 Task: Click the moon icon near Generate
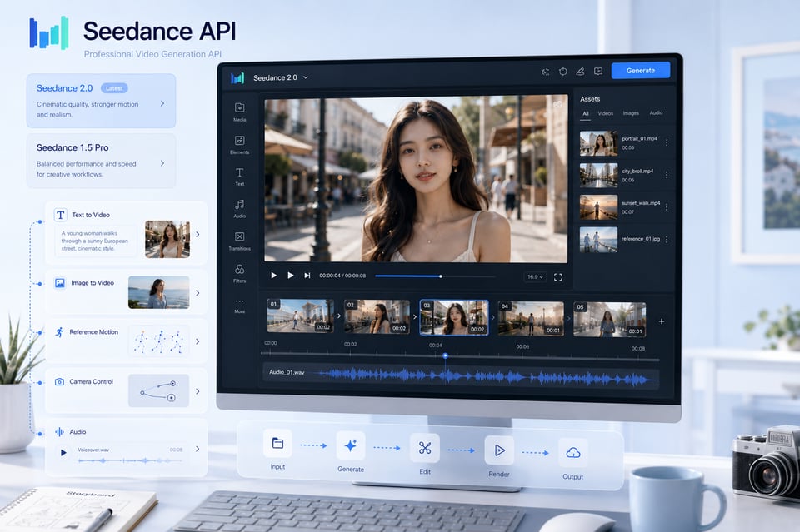pyautogui.click(x=545, y=72)
